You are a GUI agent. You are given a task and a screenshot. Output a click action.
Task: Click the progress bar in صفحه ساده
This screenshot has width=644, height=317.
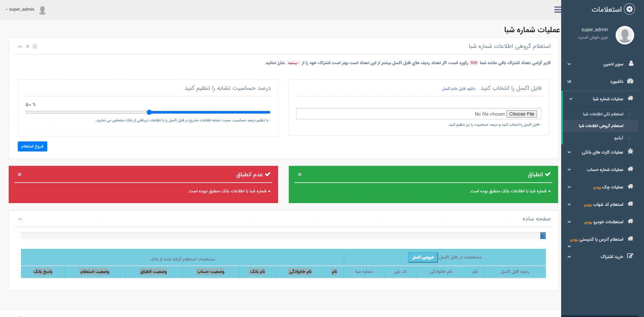click(283, 236)
